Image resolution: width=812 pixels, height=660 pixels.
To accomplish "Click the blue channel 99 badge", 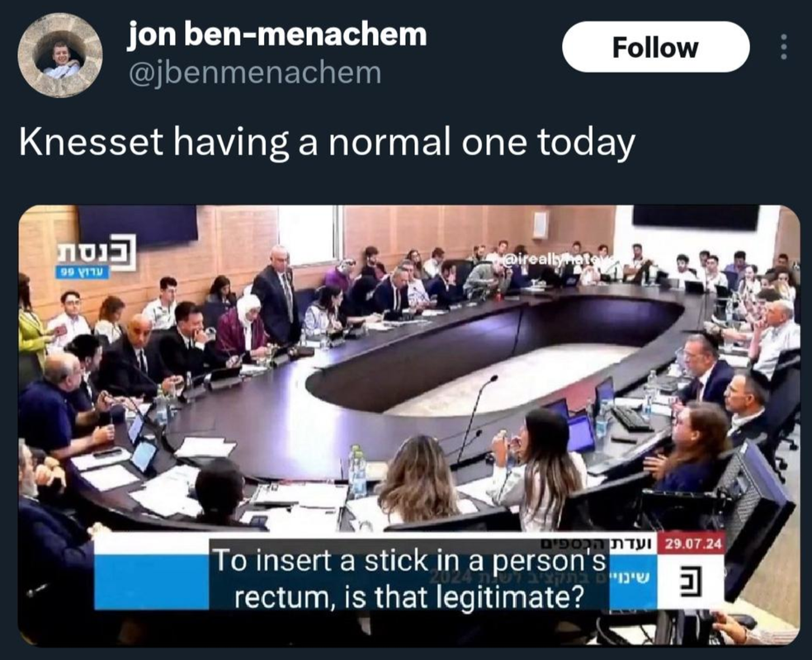I will (83, 271).
